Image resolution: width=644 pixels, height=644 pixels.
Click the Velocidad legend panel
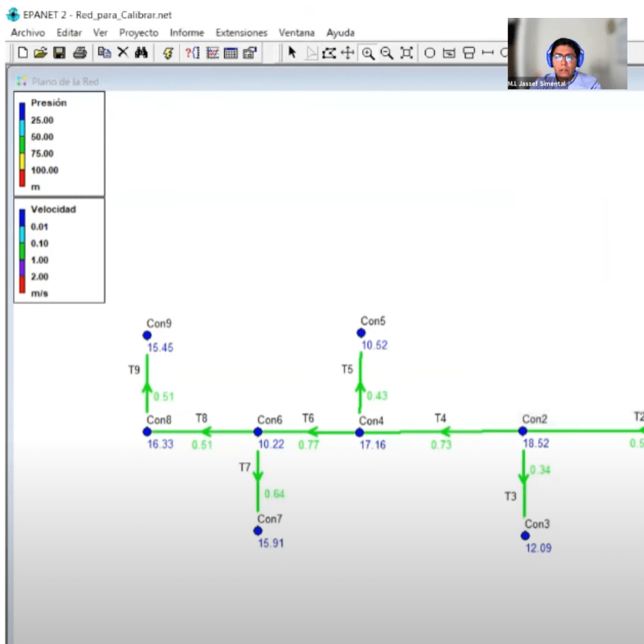(x=59, y=250)
